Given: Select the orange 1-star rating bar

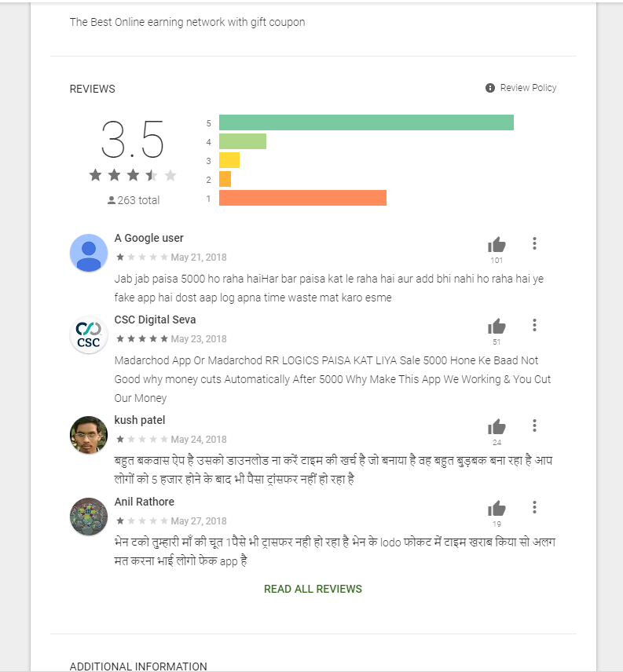Looking at the screenshot, I should coord(302,198).
